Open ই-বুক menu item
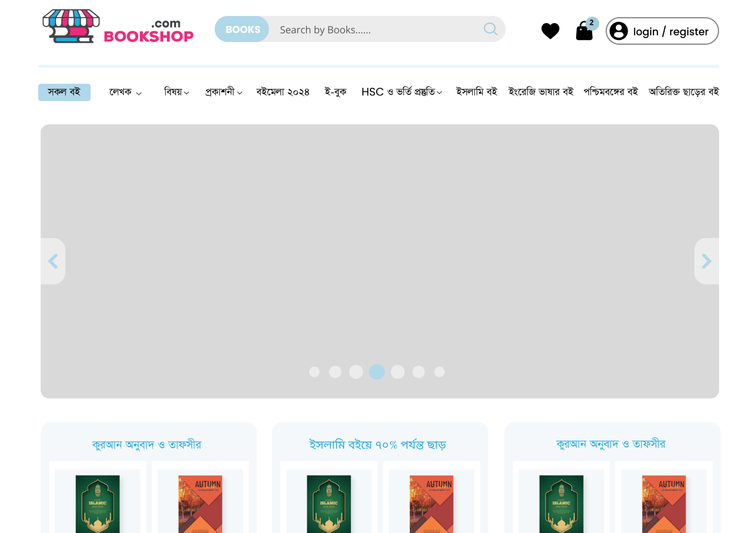This screenshot has width=756, height=533. [335, 92]
